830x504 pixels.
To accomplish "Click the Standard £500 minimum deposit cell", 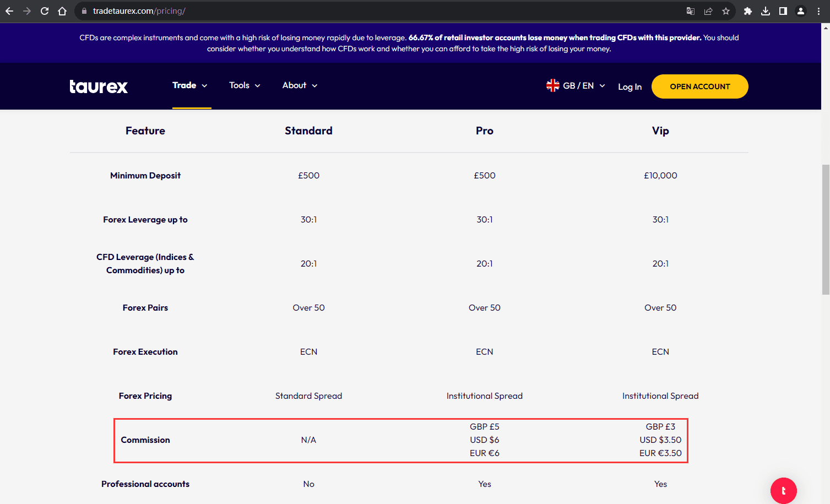I will pos(308,175).
